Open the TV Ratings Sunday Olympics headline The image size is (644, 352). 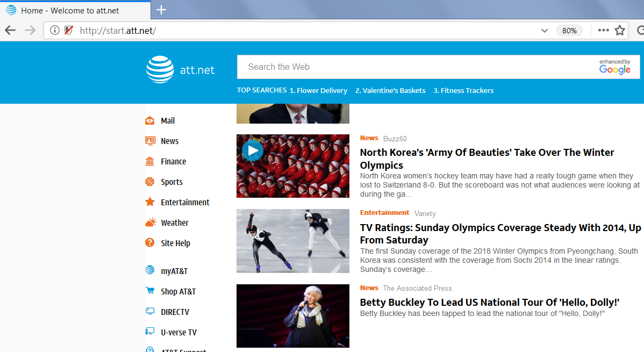point(500,234)
